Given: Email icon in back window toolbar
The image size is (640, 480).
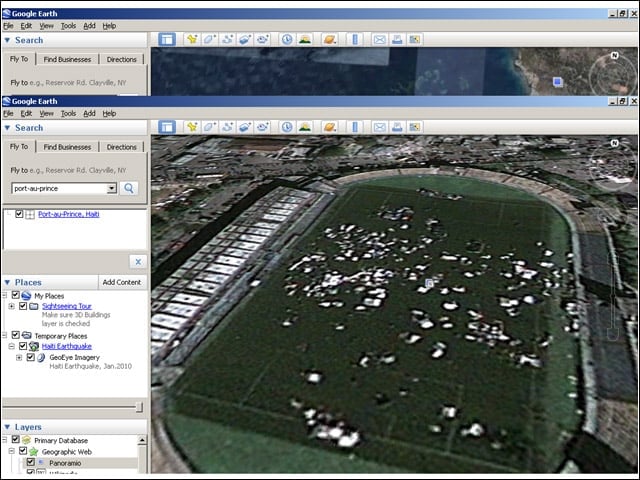Looking at the screenshot, I should (379, 40).
